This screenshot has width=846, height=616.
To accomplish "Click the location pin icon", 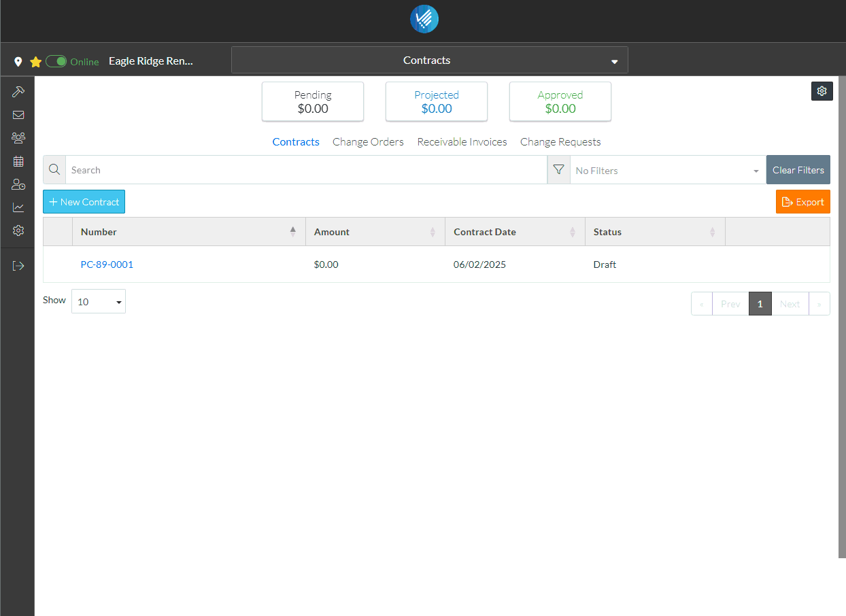I will point(18,62).
